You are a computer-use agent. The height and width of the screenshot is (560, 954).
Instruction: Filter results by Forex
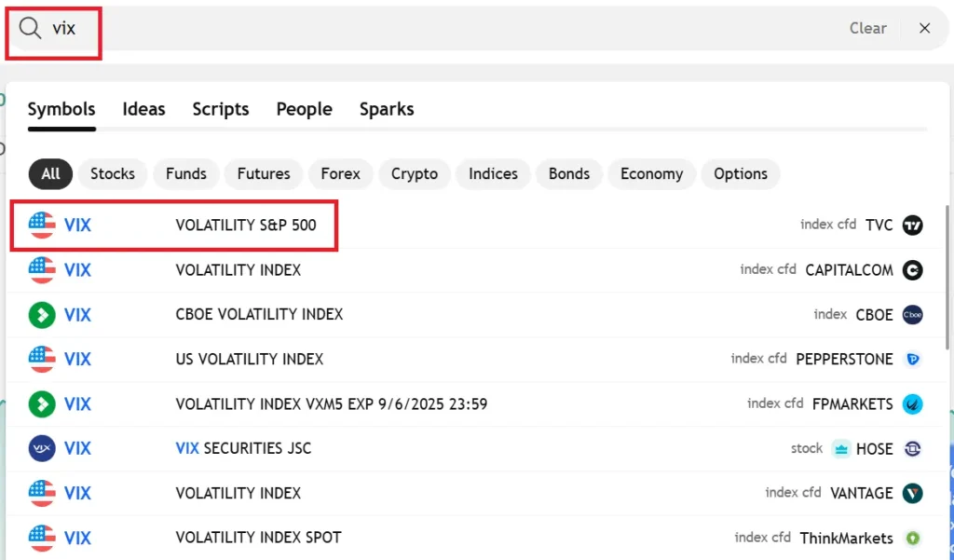341,173
